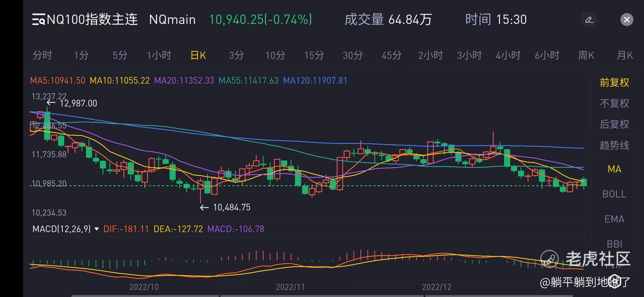Click the MA120:11907.81 legend value
Image resolution: width=644 pixels, height=297 pixels.
coord(315,81)
